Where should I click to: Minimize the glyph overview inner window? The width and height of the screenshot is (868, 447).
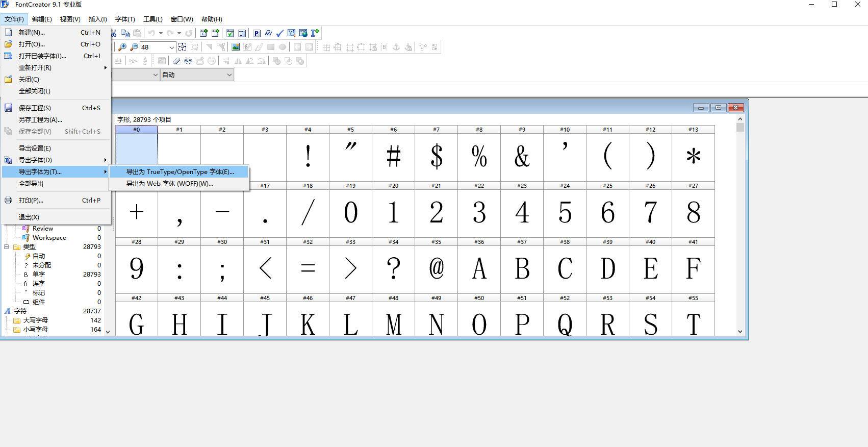(x=701, y=108)
